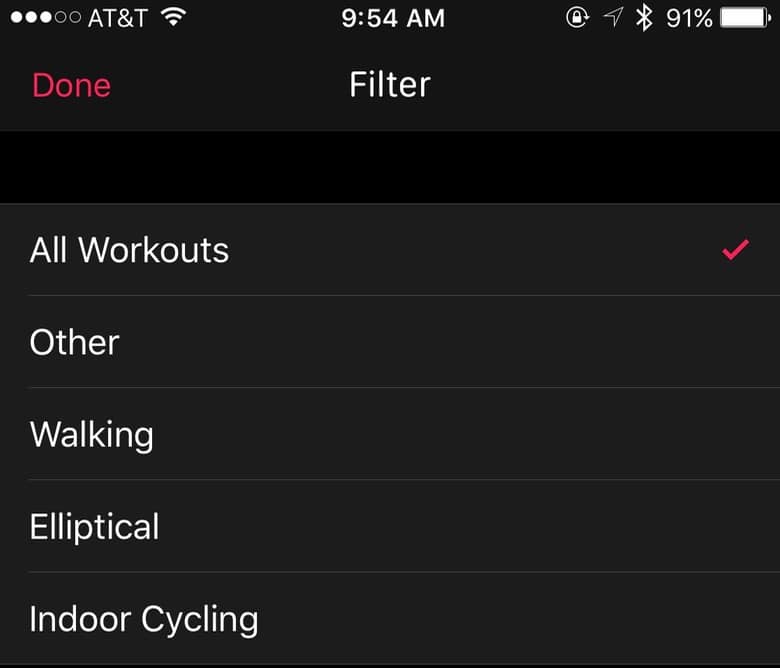Tap the 91% battery percentage text
The width and height of the screenshot is (780, 668).
tap(689, 17)
